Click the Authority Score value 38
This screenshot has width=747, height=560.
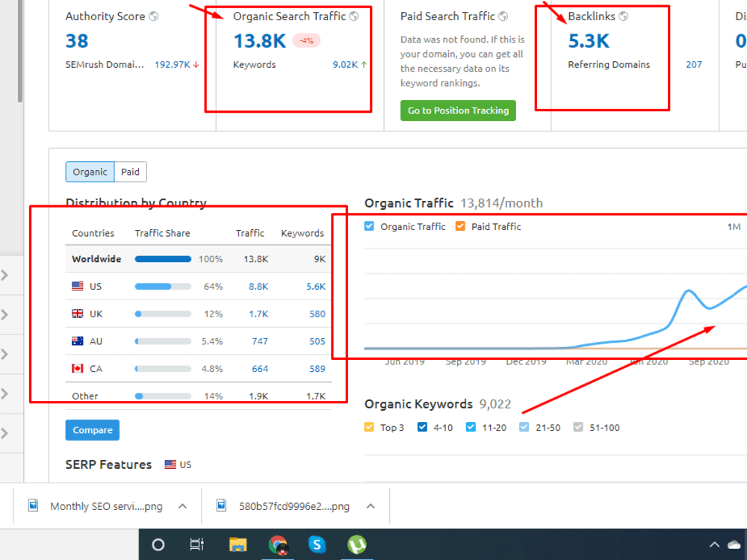[x=77, y=41]
